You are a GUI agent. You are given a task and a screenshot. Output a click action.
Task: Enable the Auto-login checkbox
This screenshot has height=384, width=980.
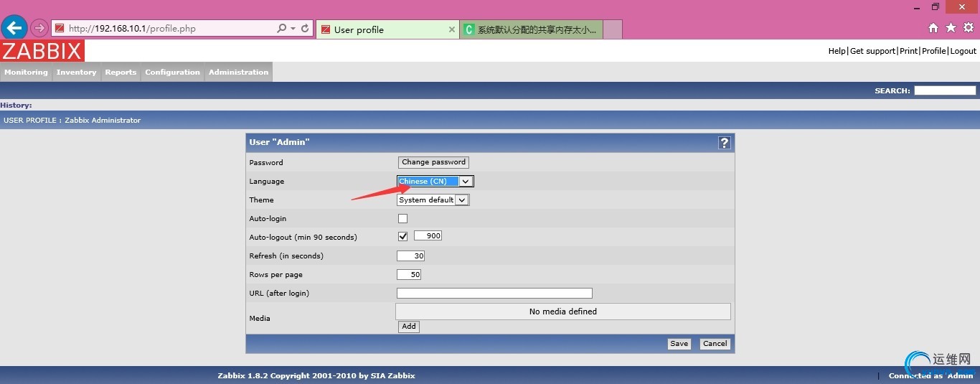point(402,218)
